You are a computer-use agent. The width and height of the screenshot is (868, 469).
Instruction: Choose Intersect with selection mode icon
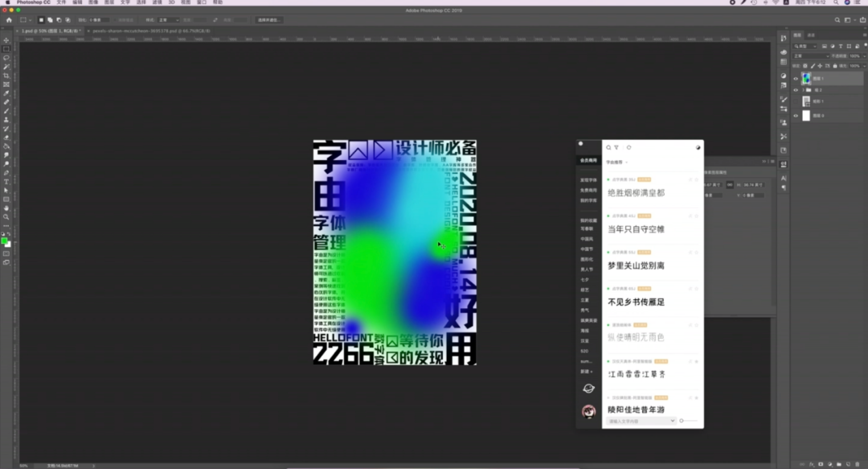pos(68,20)
